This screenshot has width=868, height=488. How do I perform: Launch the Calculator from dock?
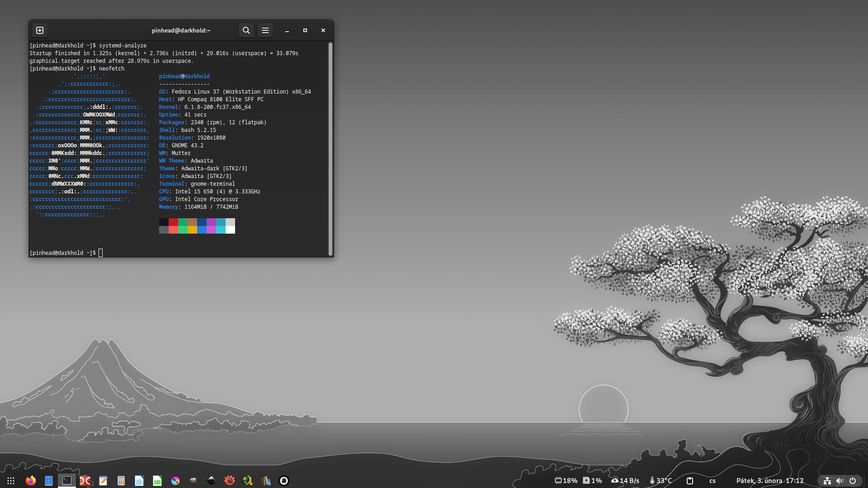point(121,481)
